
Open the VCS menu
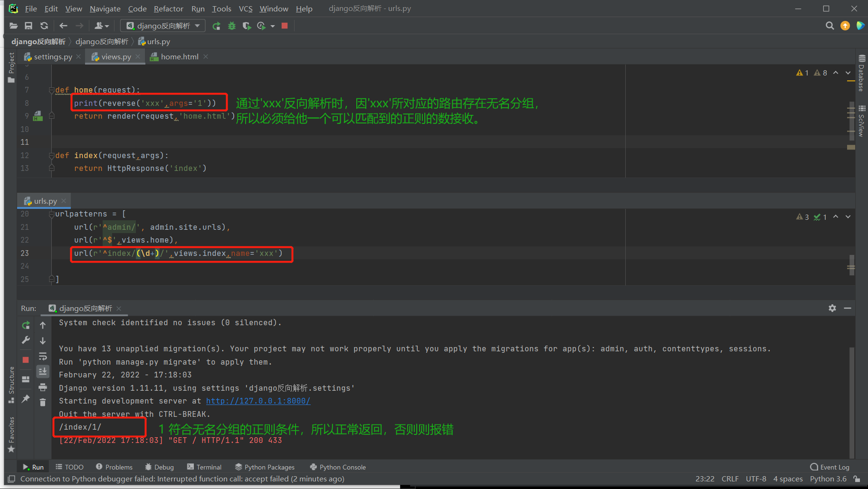coord(246,9)
